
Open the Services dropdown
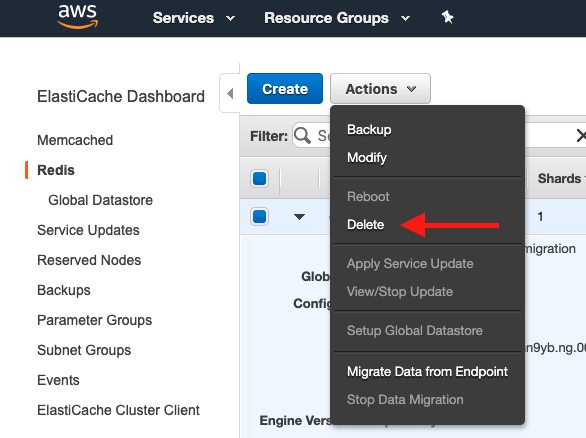(194, 18)
